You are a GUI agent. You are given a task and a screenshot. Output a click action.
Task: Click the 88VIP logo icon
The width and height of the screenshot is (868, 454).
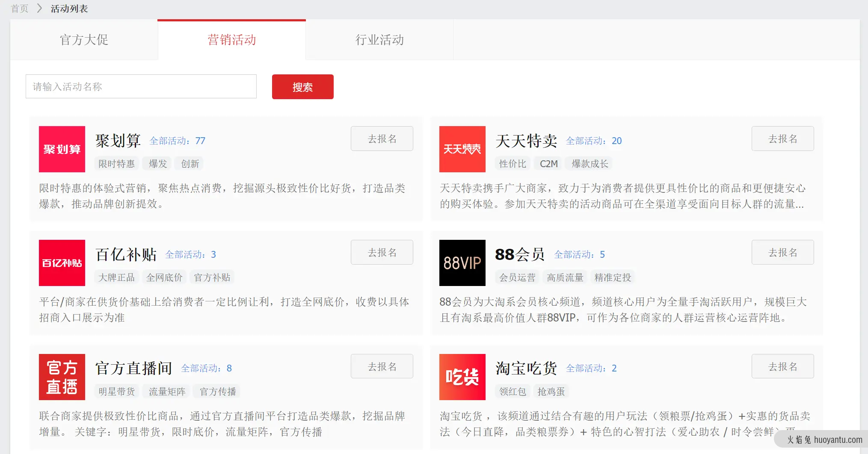(x=462, y=263)
